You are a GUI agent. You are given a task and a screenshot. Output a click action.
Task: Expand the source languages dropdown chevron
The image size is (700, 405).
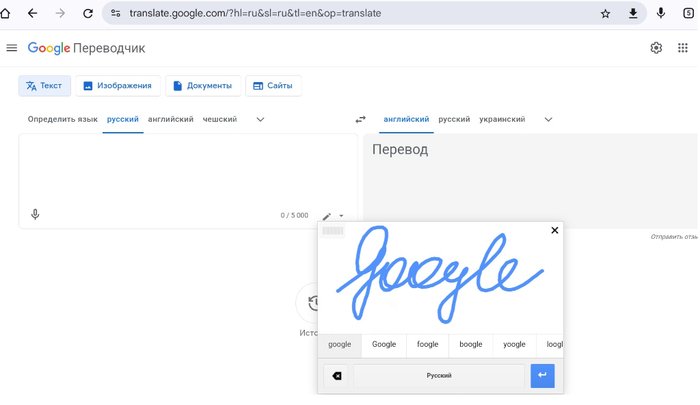(260, 119)
